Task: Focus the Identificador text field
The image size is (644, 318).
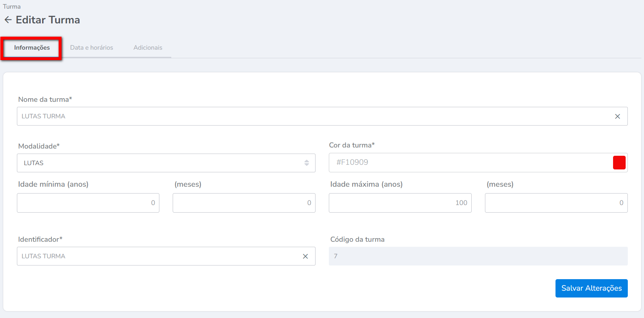Action: 158,256
